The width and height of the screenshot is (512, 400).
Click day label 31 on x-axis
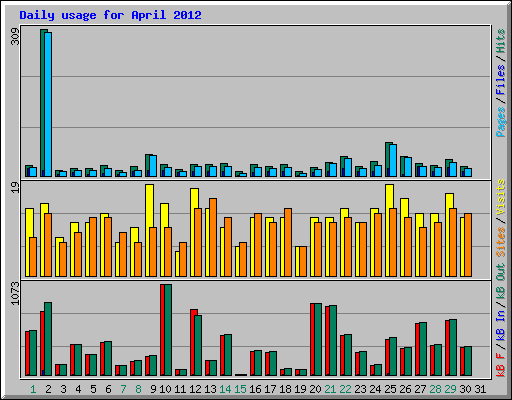480,389
